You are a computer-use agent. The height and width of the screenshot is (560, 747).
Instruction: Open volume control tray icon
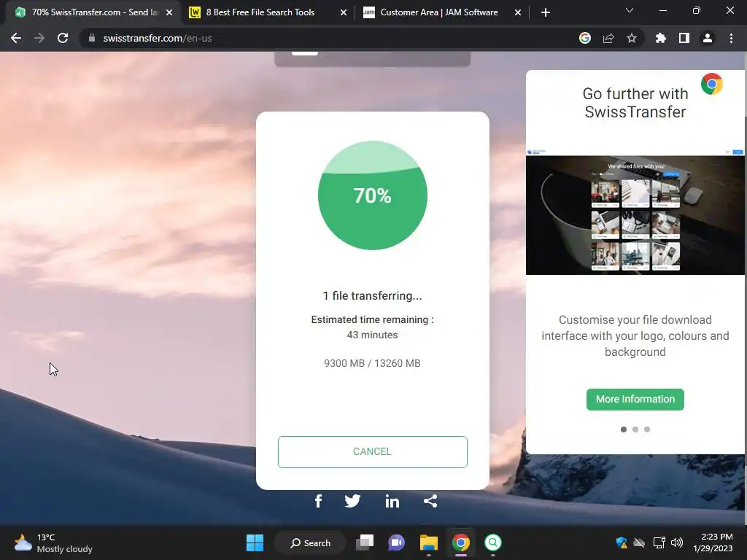pos(676,542)
